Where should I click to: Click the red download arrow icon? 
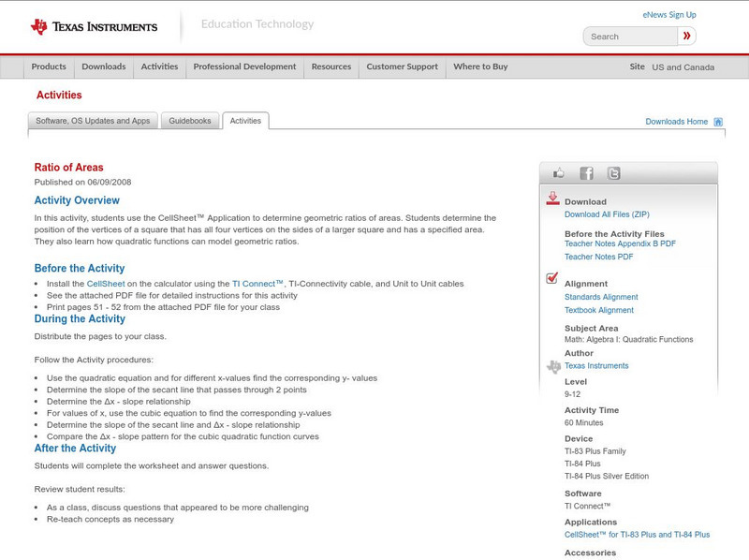[552, 199]
